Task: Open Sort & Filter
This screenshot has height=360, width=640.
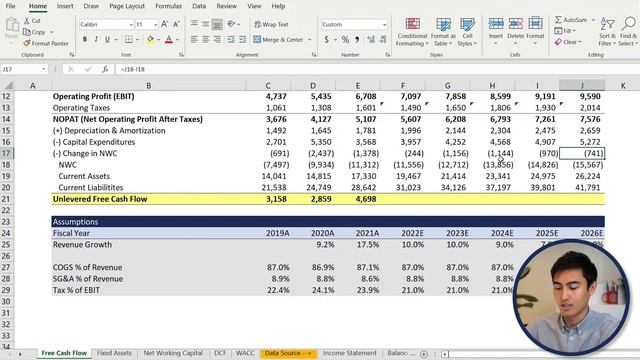Action: click(607, 32)
